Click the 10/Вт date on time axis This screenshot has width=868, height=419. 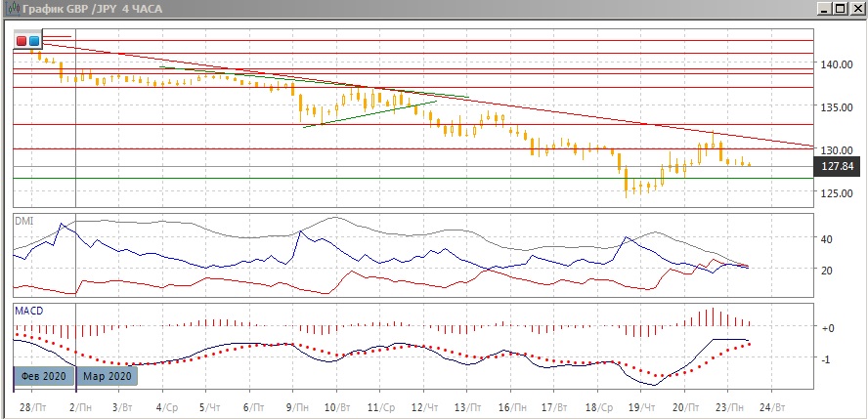[x=337, y=404]
